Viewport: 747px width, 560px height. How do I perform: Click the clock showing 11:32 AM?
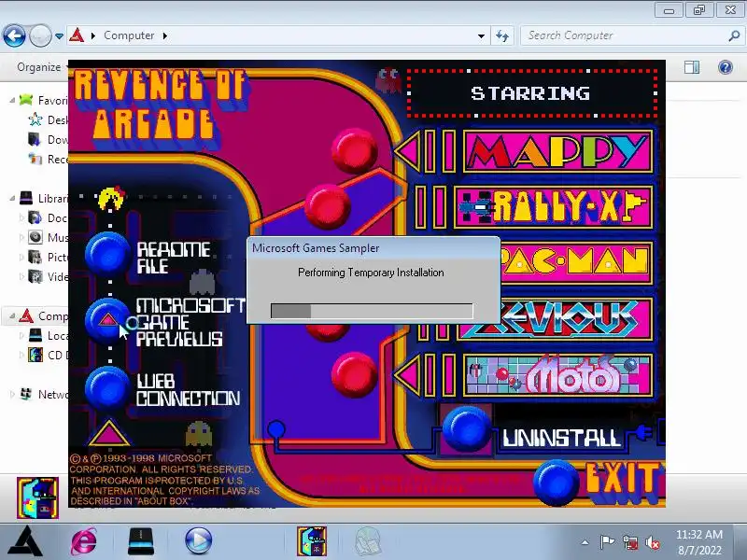tap(698, 535)
